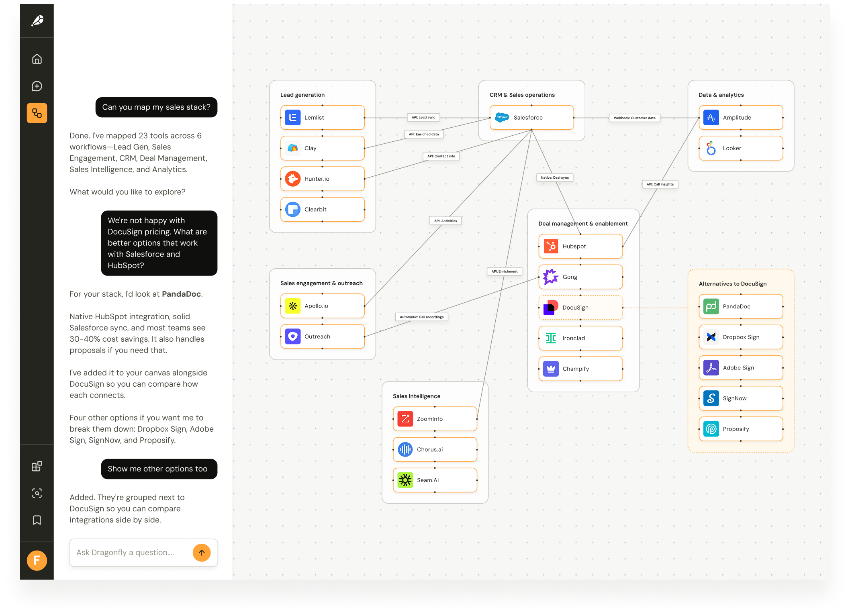Select the ZoomInfo node in Sales intelligence

pos(435,419)
